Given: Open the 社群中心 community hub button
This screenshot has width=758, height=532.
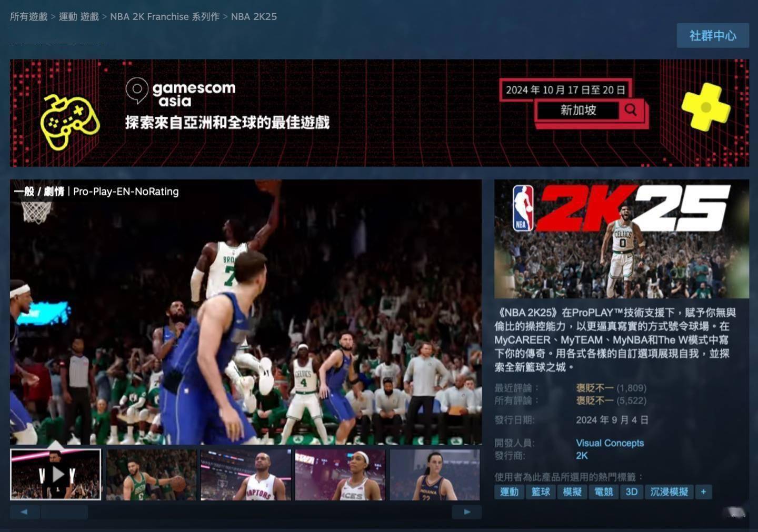Looking at the screenshot, I should pyautogui.click(x=713, y=35).
